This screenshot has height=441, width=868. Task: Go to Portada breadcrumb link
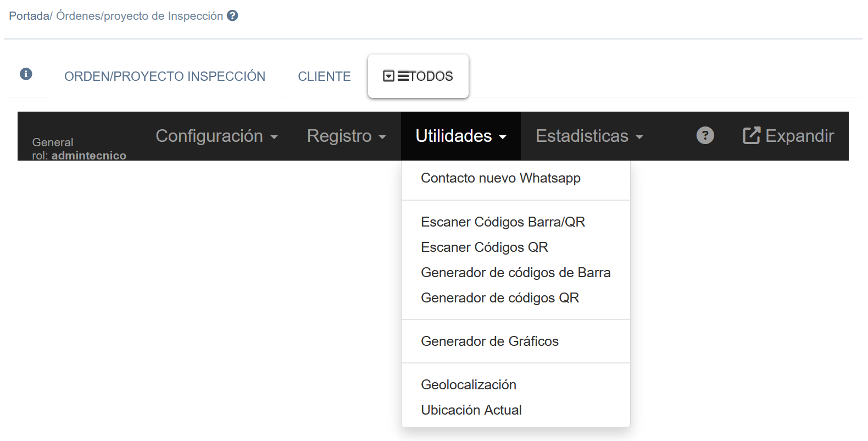point(29,16)
